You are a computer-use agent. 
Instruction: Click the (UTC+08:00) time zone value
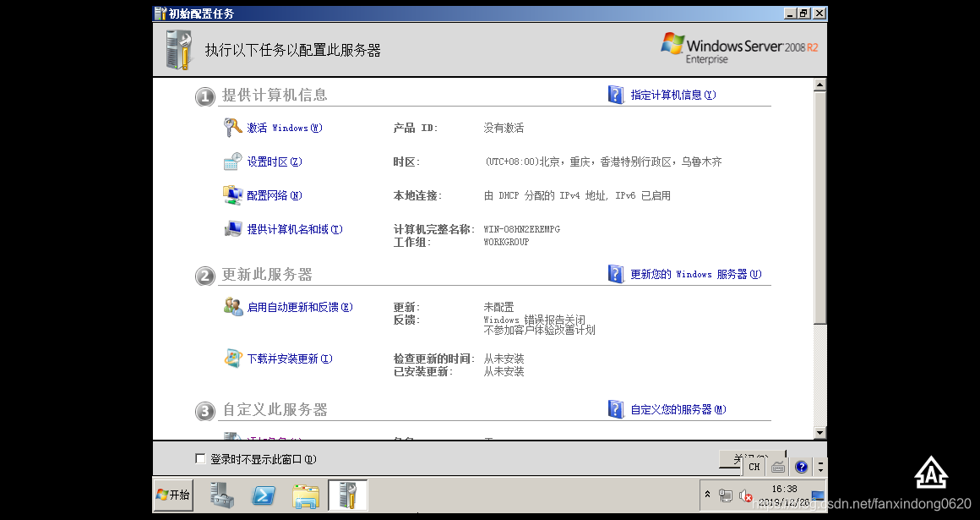(x=603, y=161)
